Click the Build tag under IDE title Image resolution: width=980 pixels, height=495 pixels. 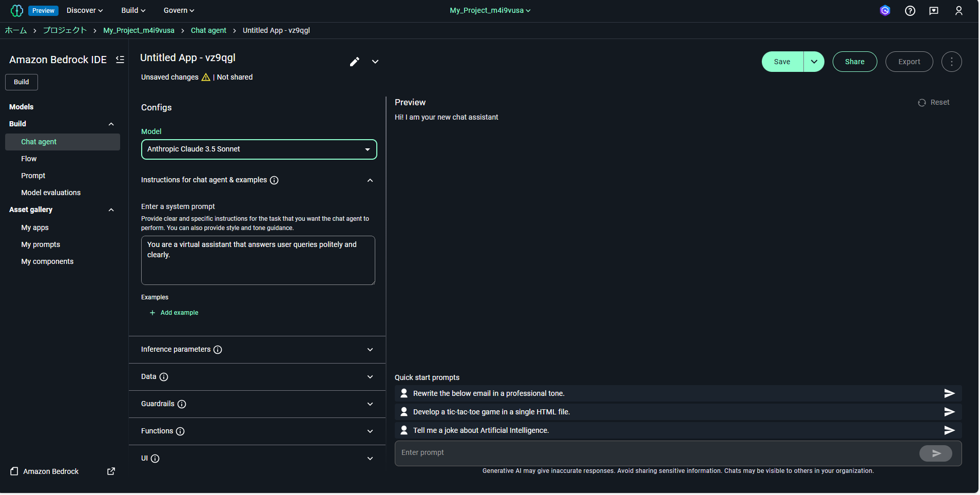[22, 82]
